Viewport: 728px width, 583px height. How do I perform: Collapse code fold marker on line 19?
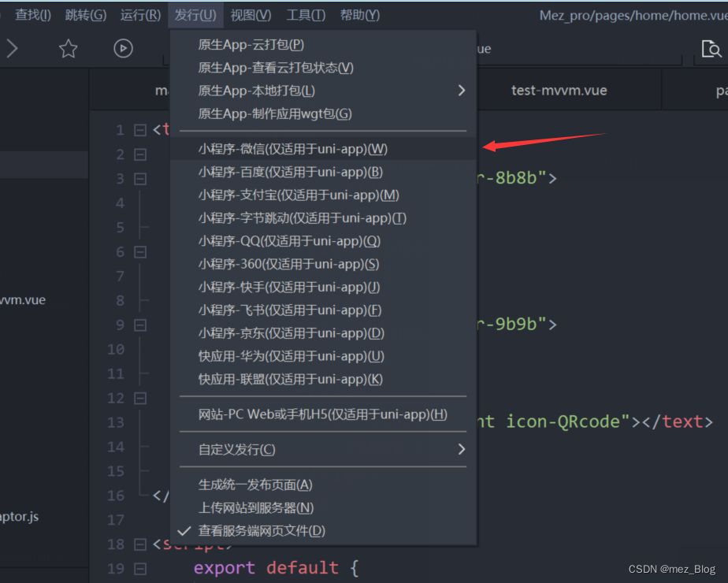click(x=140, y=569)
